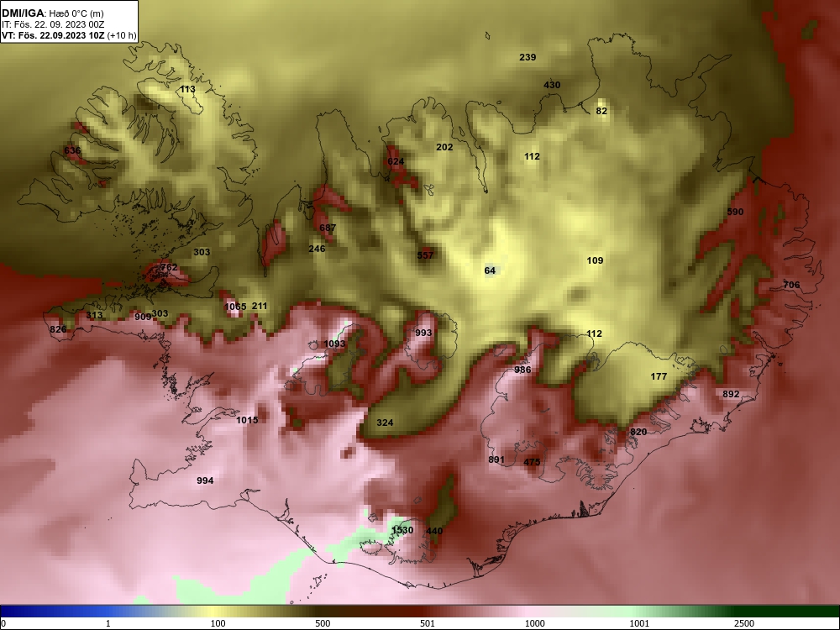The image size is (840, 630).
Task: Click the map value 313
Action: 94,315
